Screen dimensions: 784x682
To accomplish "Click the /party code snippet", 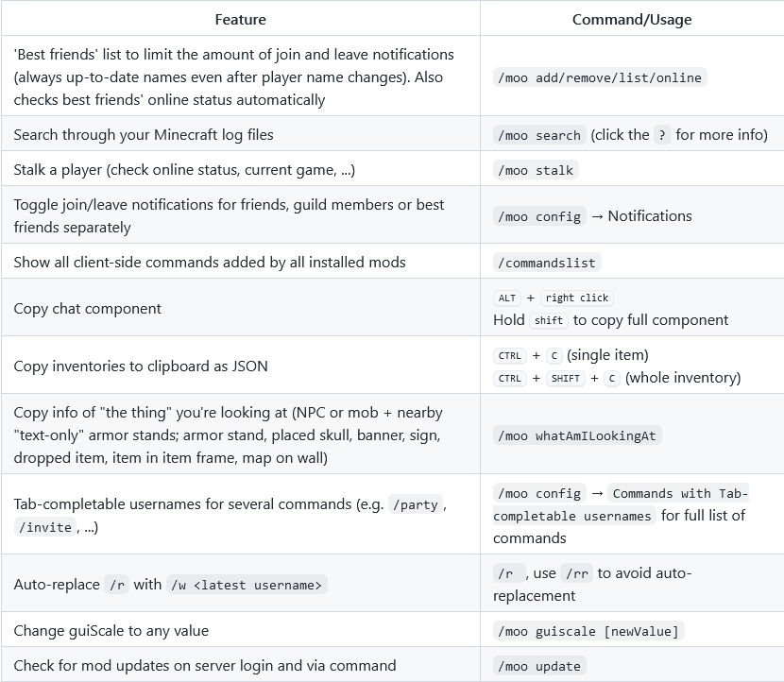I will 416,504.
